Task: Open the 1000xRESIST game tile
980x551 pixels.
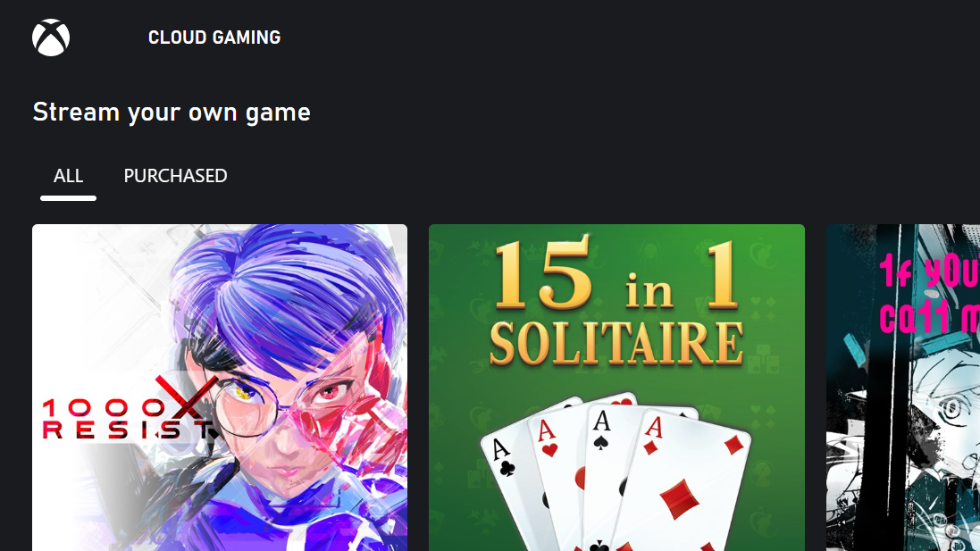Action: 220,388
